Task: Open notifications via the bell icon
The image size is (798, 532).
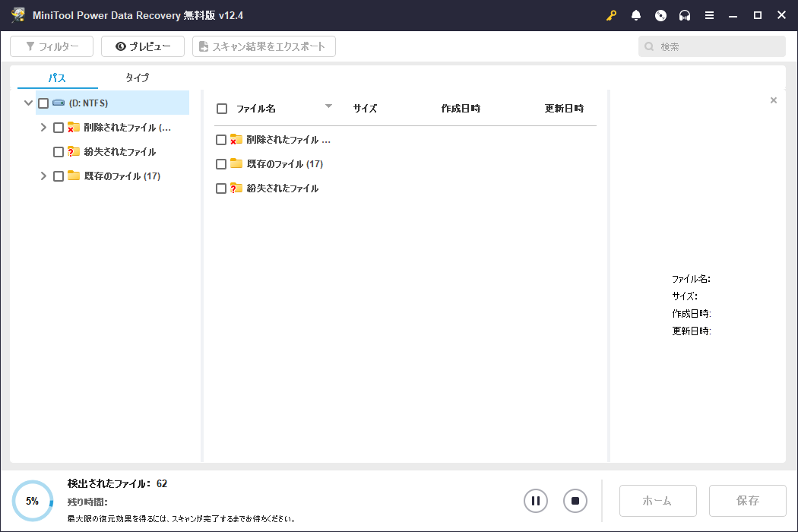Action: click(x=636, y=14)
